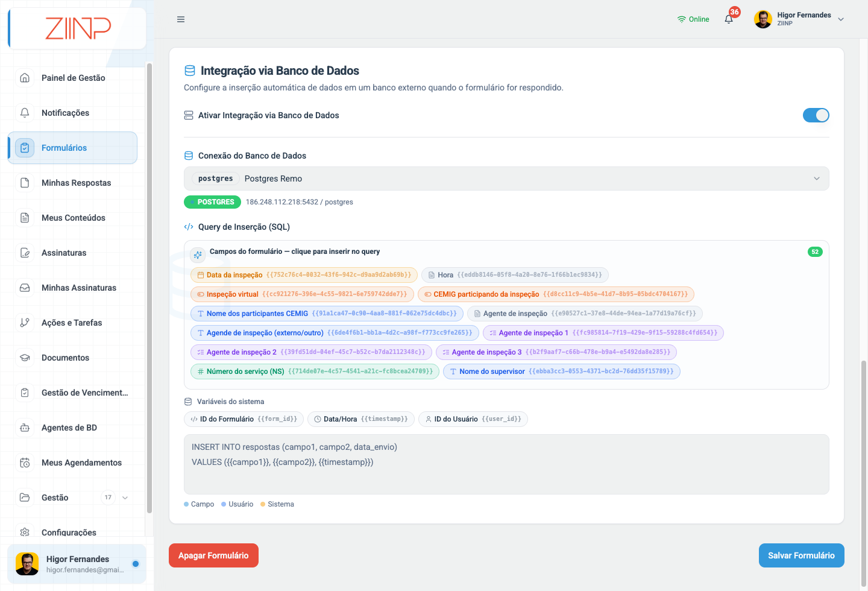Insert CEMIG participando da inspeção chip
Viewport: 868px width, 591px height.
coord(556,294)
